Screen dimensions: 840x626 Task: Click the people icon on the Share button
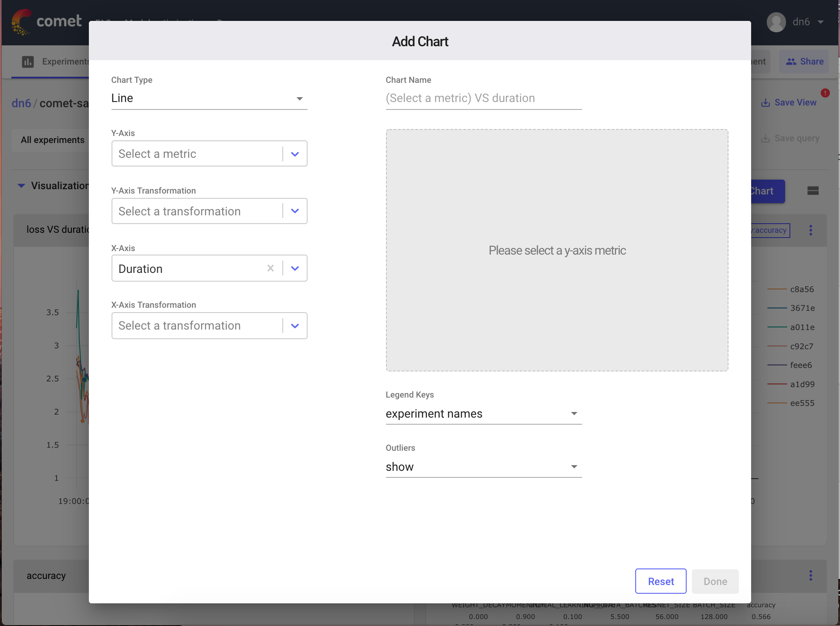coord(792,61)
